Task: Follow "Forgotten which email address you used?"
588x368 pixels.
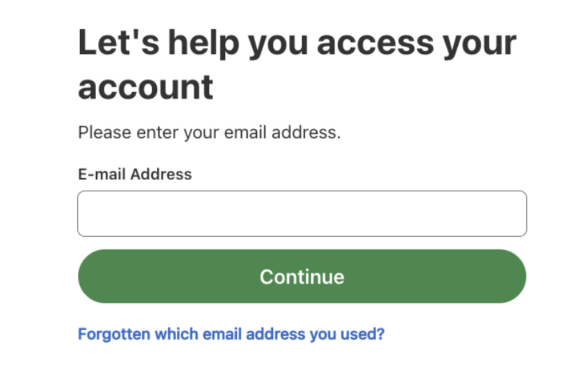Action: pyautogui.click(x=231, y=334)
